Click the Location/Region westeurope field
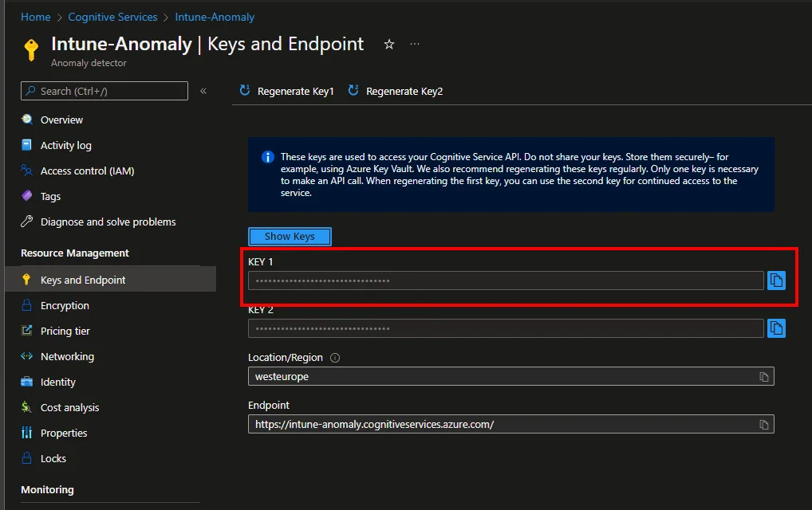812x510 pixels. 510,377
